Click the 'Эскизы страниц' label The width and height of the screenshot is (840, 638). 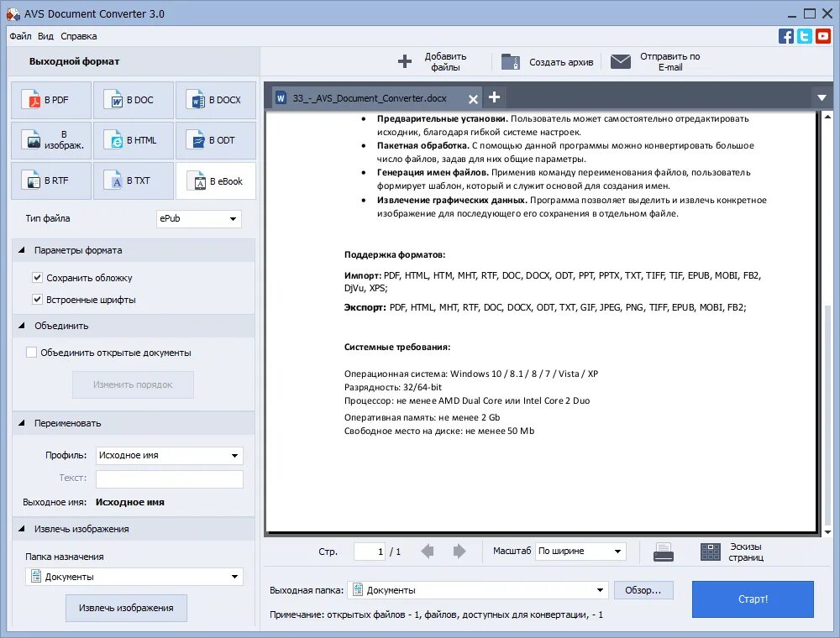(746, 552)
